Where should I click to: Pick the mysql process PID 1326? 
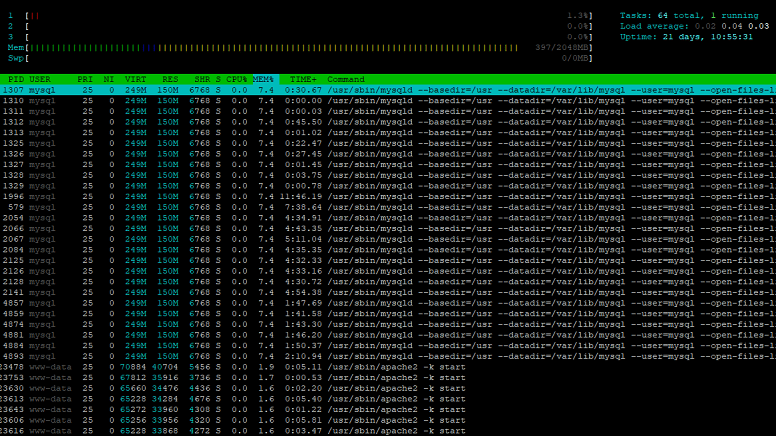(x=388, y=154)
